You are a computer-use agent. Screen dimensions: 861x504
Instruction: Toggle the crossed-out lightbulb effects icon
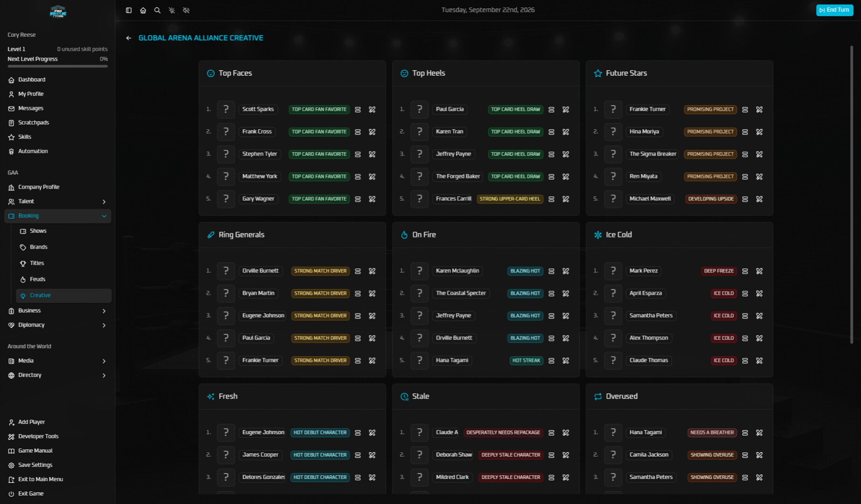coord(172,10)
